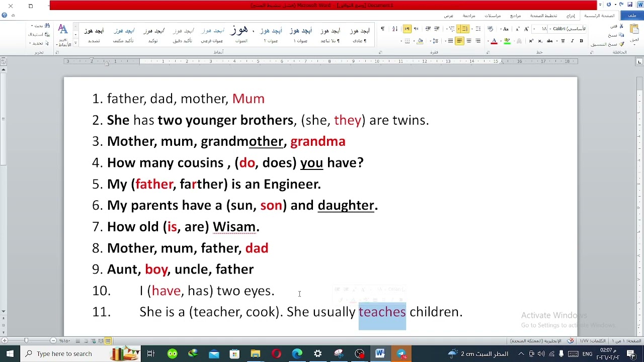Screen dimensions: 644x362
Task: Open the borders dropdown arrow
Action: pyautogui.click(x=401, y=41)
